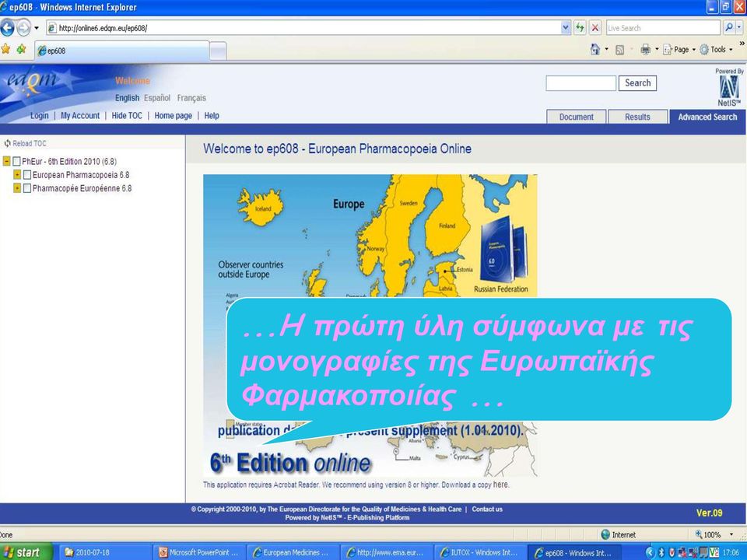Screen dimensions: 747x560
Task: Switch to Microsoft PowerPoint taskbar item
Action: click(x=200, y=552)
